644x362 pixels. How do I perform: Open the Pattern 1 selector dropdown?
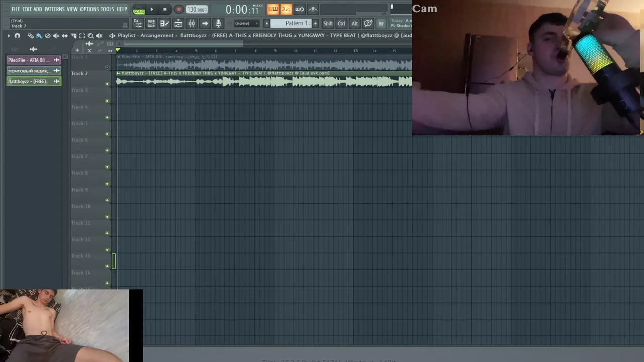click(292, 23)
